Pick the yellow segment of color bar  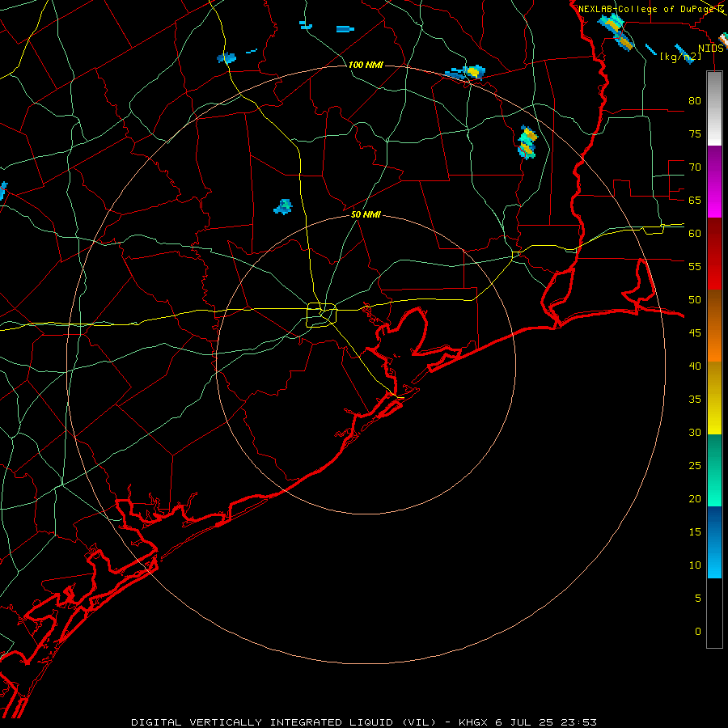tap(714, 398)
